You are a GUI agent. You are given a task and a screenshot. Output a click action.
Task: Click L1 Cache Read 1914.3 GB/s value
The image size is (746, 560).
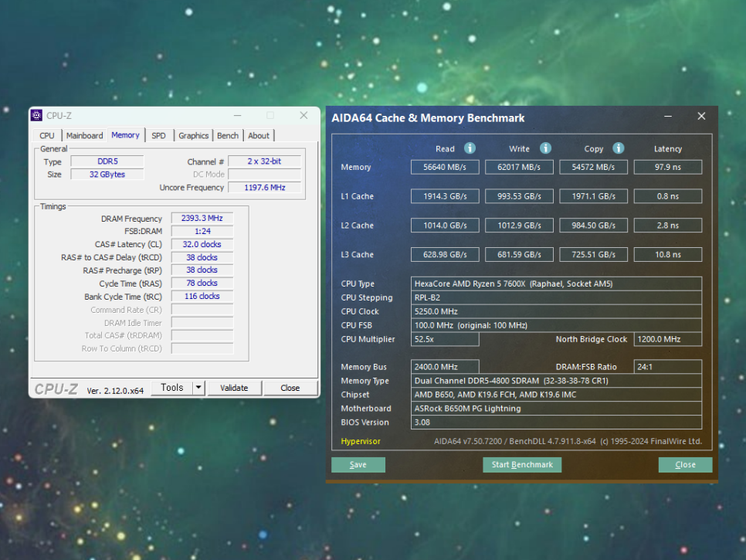tap(445, 196)
